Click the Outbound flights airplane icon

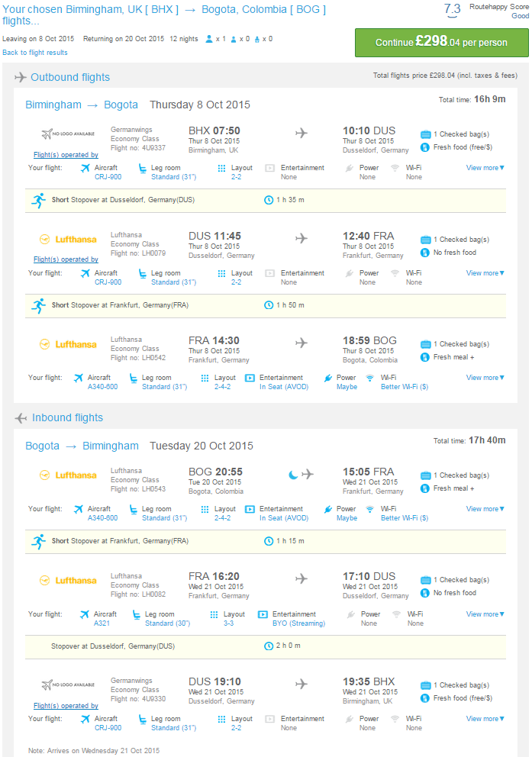21,77
